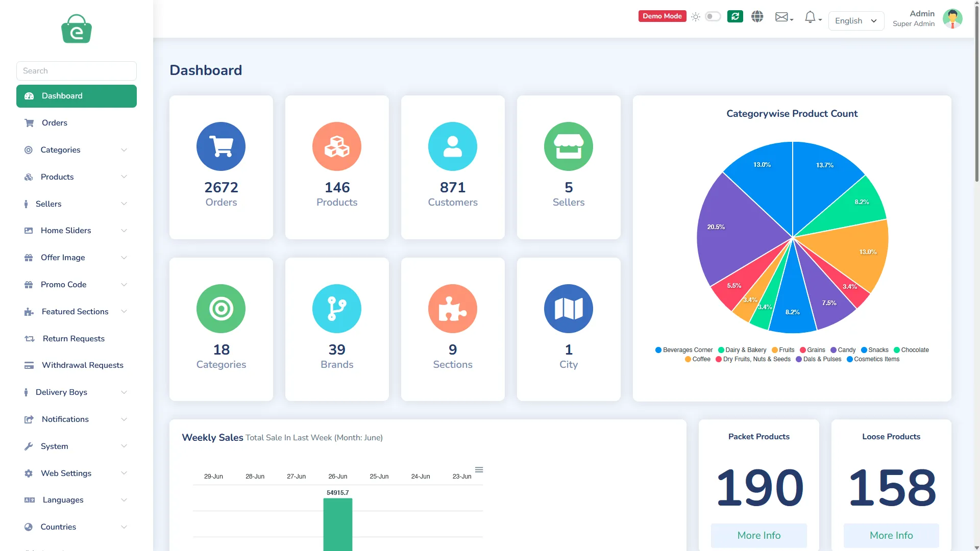The width and height of the screenshot is (980, 551).
Task: Click the Brands branch icon
Action: click(337, 309)
